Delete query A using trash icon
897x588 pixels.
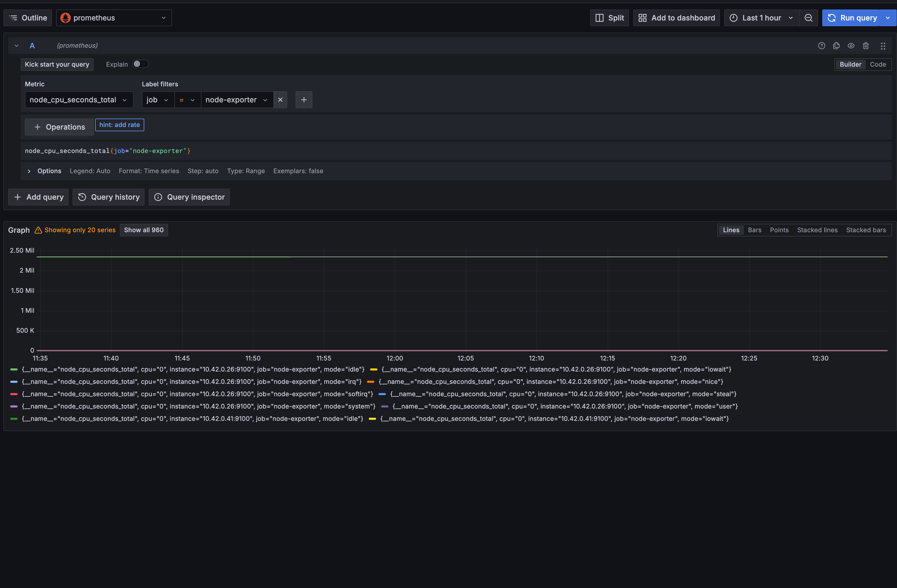tap(866, 46)
